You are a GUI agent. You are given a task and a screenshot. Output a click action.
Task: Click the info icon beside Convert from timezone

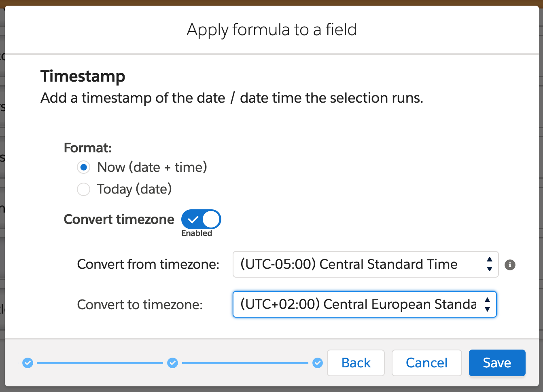coord(510,265)
